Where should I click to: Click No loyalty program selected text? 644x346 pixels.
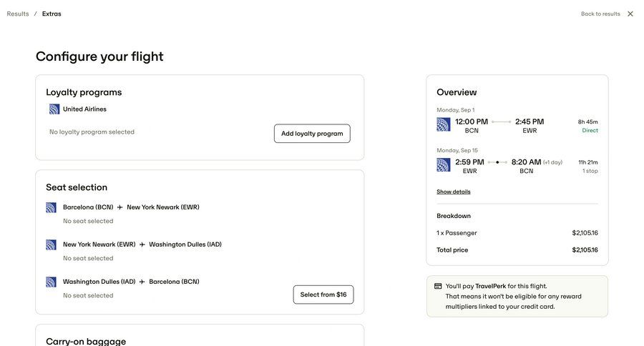[92, 132]
